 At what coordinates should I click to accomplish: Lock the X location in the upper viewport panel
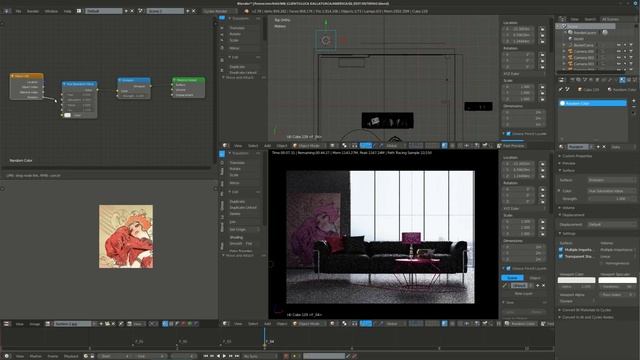point(542,29)
